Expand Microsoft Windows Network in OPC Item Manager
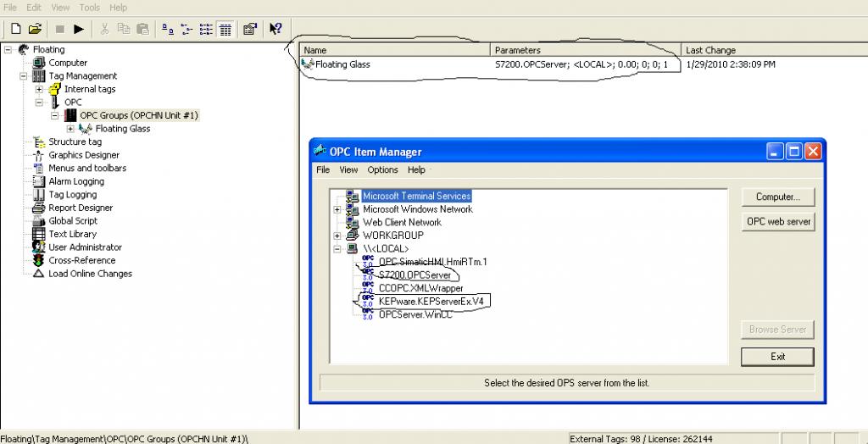The height and width of the screenshot is (444, 868). pyautogui.click(x=337, y=209)
